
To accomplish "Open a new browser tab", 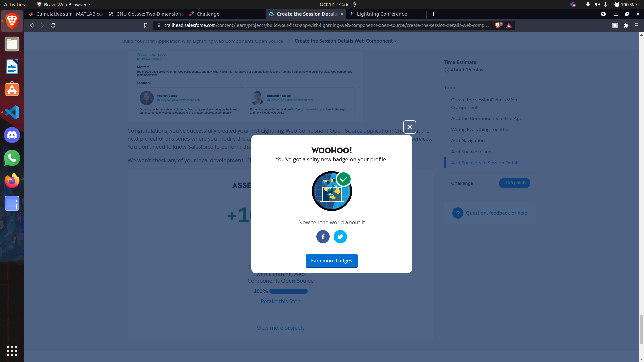I will point(433,14).
